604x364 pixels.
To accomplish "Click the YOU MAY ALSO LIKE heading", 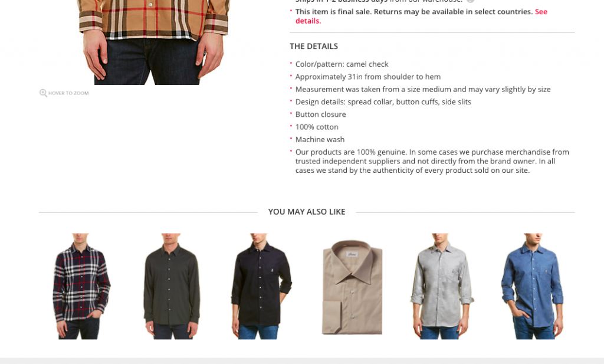I will pyautogui.click(x=307, y=212).
